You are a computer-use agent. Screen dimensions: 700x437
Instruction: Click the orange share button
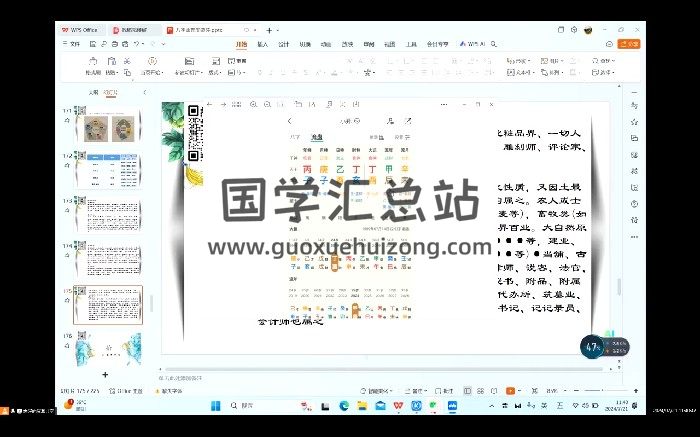(629, 44)
